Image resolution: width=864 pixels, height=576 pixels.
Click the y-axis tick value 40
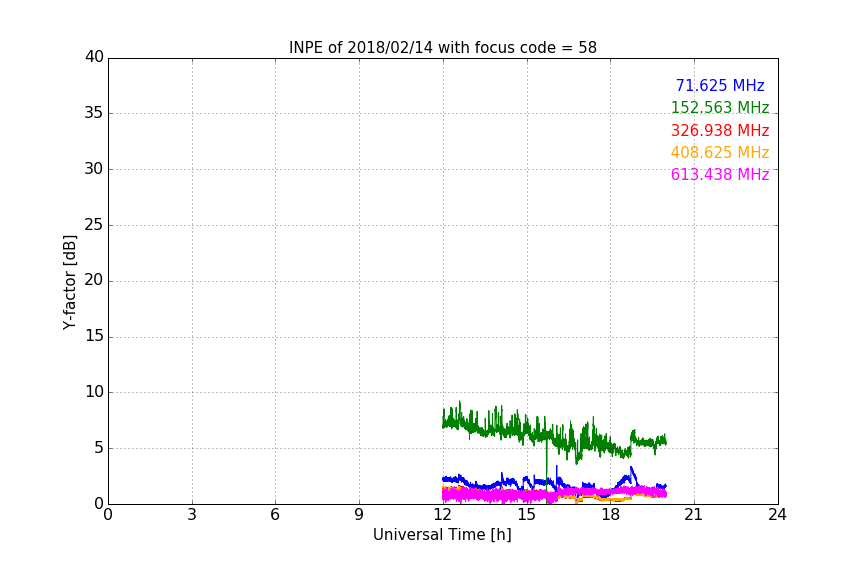(94, 57)
